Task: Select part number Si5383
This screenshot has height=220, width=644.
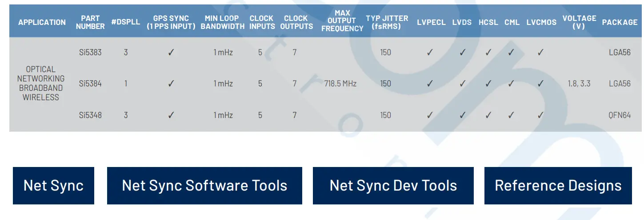Action: 90,52
